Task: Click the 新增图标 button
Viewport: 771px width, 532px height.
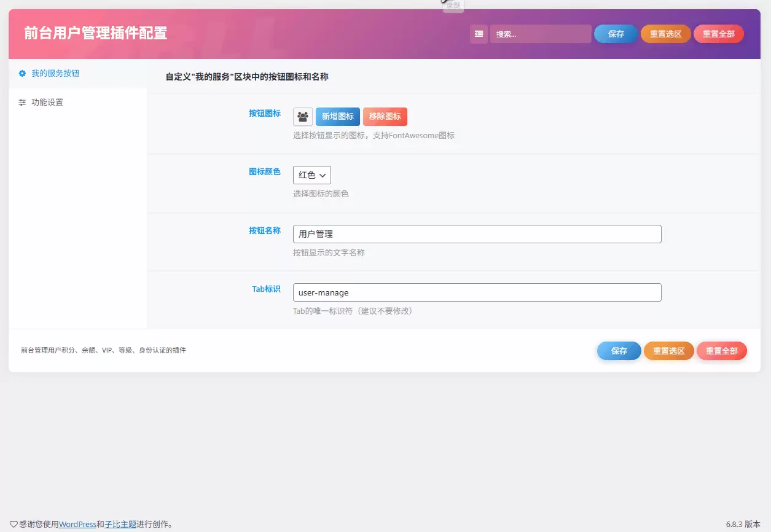Action: [x=337, y=116]
